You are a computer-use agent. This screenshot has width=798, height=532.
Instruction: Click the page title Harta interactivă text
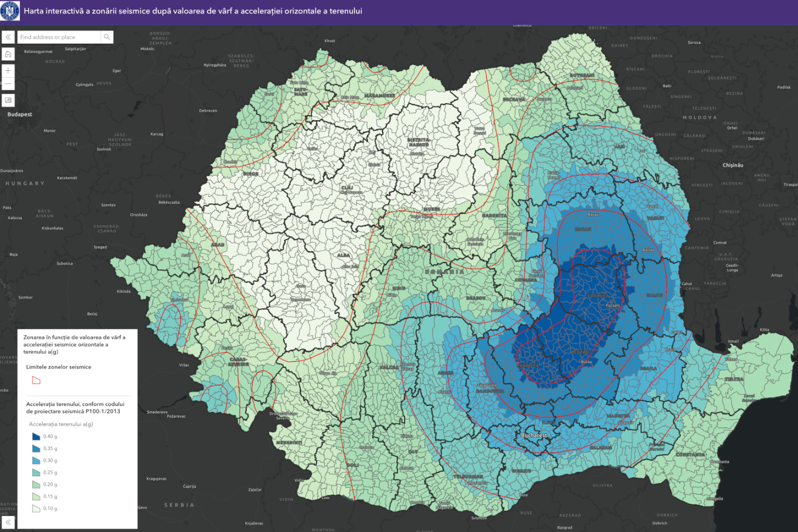(x=193, y=11)
